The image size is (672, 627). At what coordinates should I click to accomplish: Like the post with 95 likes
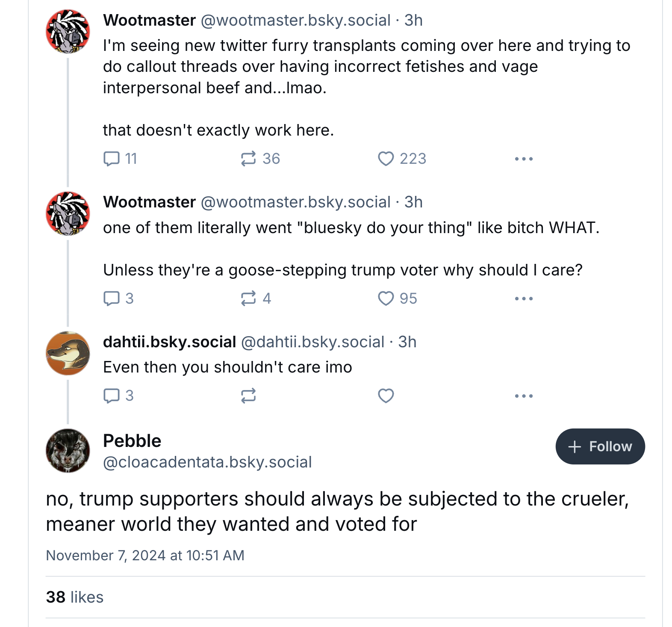pyautogui.click(x=386, y=298)
